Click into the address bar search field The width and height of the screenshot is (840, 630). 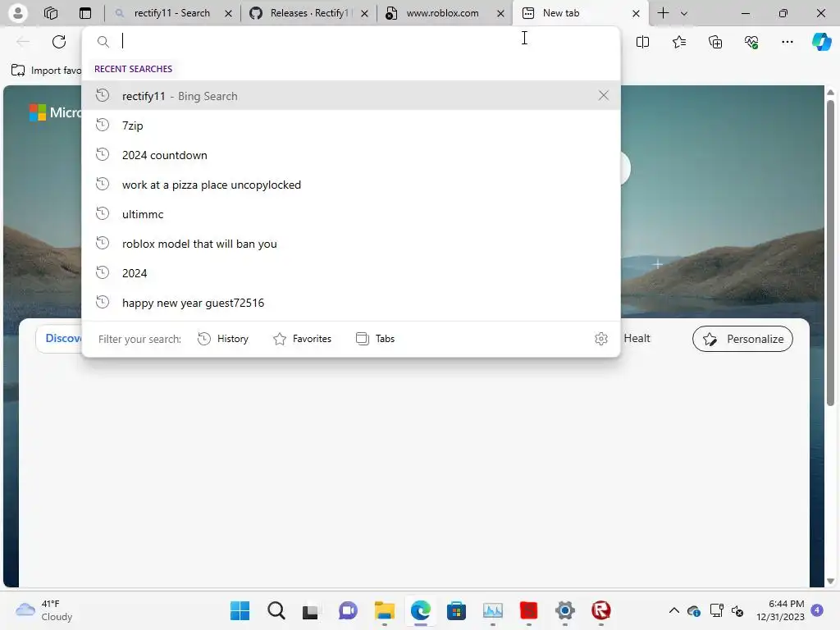[x=351, y=41]
